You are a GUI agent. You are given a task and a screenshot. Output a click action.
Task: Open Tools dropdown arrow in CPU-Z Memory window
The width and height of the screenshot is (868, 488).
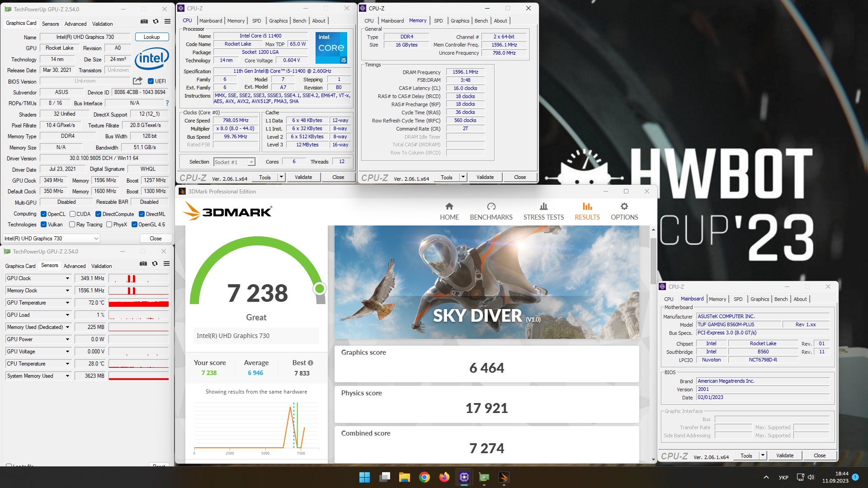[463, 177]
